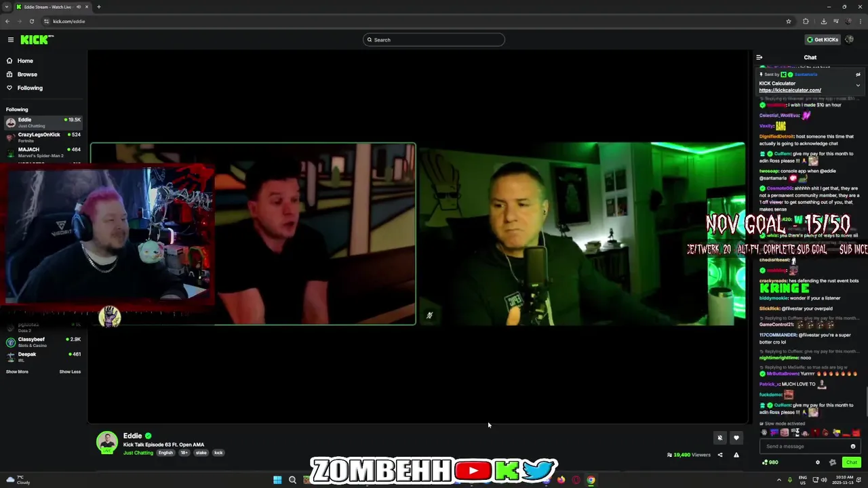Insert the last red quick emote

click(856, 433)
